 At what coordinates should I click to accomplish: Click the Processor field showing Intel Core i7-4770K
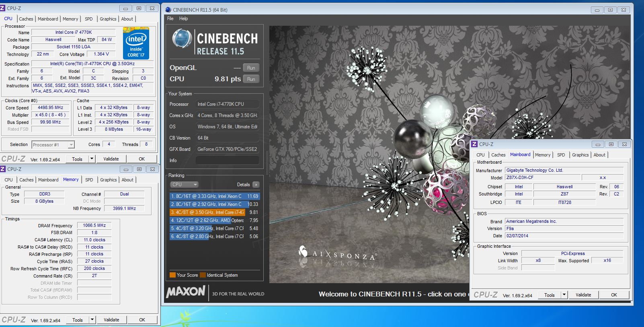(x=227, y=104)
